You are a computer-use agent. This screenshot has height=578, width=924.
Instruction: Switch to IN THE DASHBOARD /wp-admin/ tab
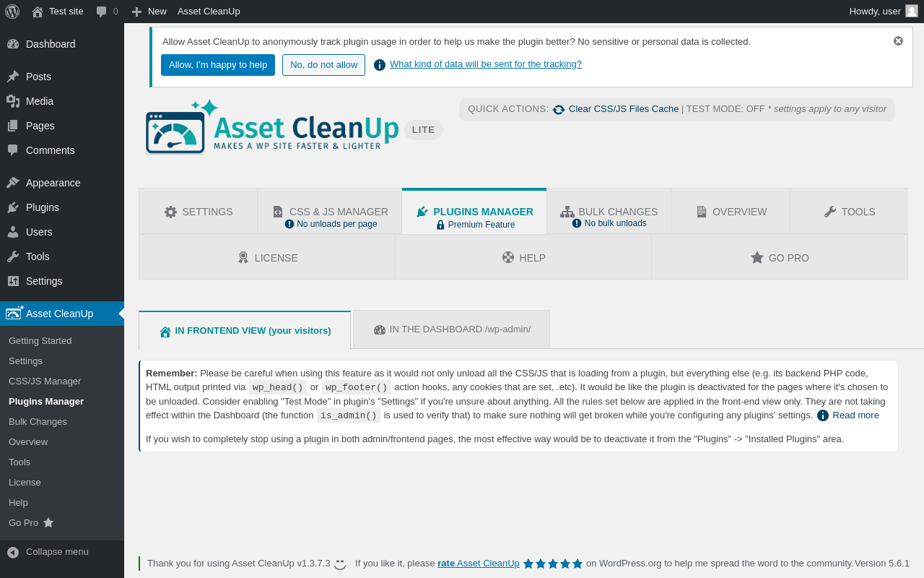point(451,329)
